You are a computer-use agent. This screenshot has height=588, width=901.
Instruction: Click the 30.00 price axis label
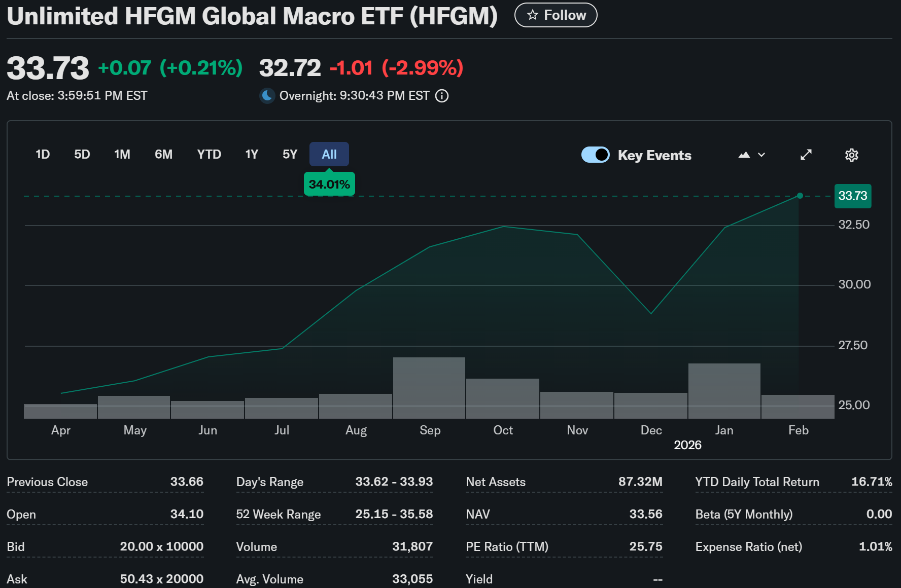[854, 284]
